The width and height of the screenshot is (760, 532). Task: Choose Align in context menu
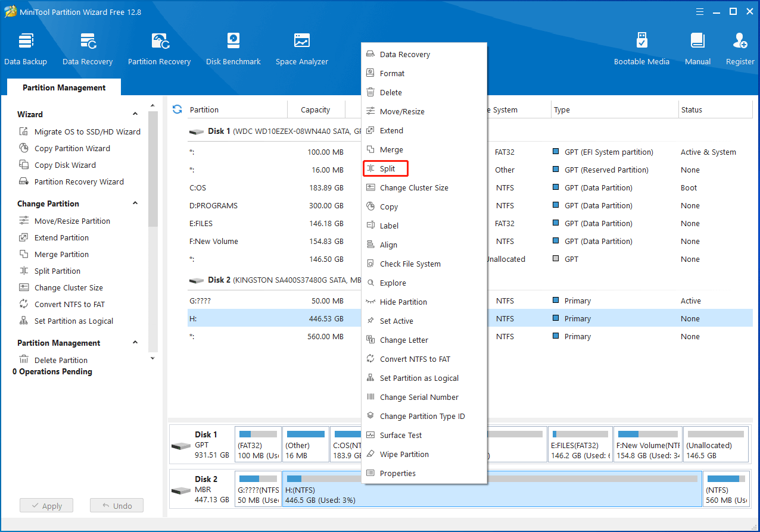(424, 245)
